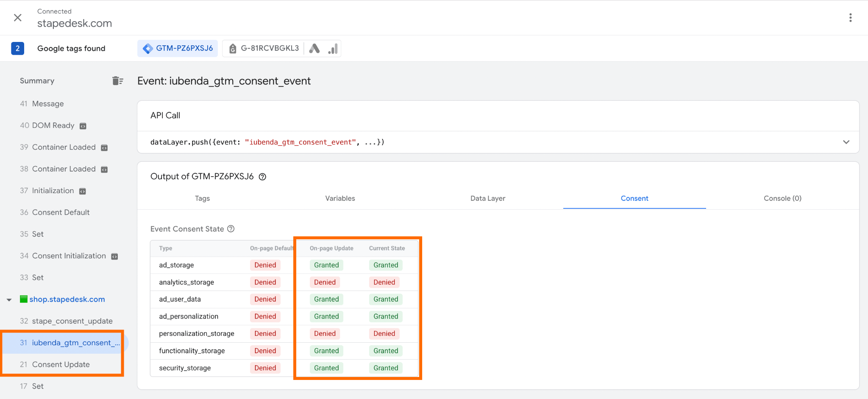Switch to the Console (0) tab

click(782, 198)
